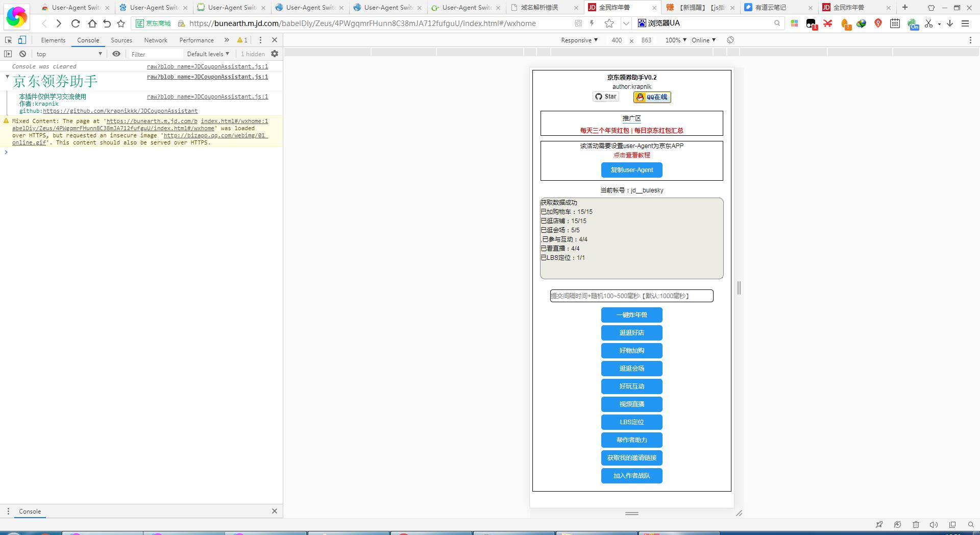Viewport: 980px width, 535px height.
Task: Open console settings gear icon
Action: point(275,54)
